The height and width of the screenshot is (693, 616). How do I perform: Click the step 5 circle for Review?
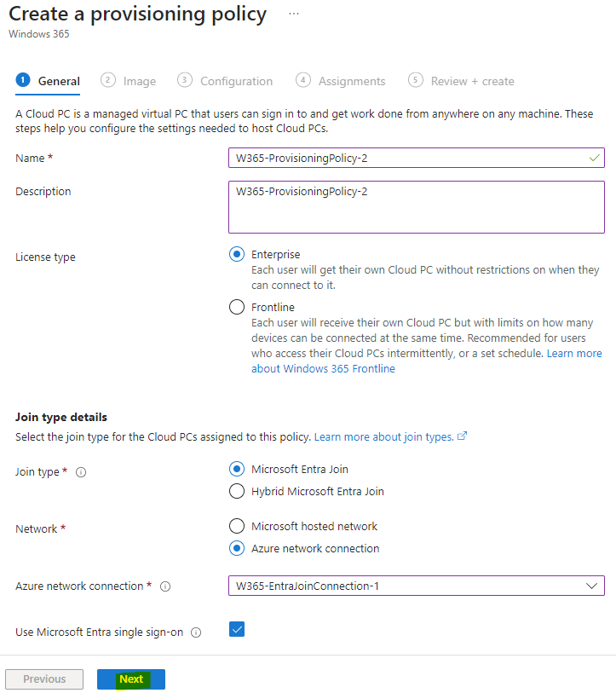pos(416,80)
